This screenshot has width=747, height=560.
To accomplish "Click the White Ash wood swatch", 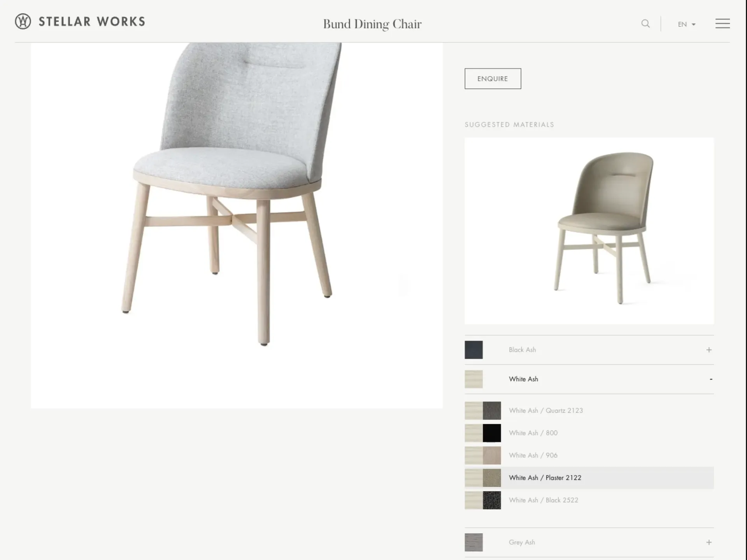I will click(473, 379).
